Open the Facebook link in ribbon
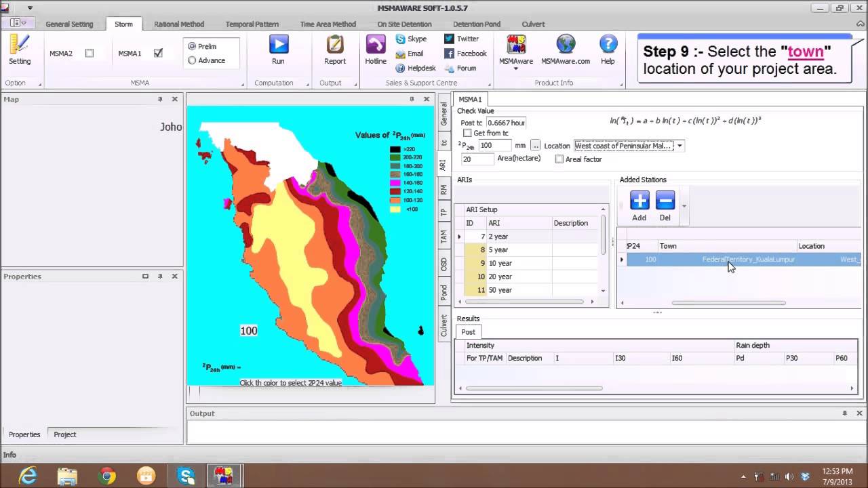The height and width of the screenshot is (488, 868). click(x=449, y=54)
